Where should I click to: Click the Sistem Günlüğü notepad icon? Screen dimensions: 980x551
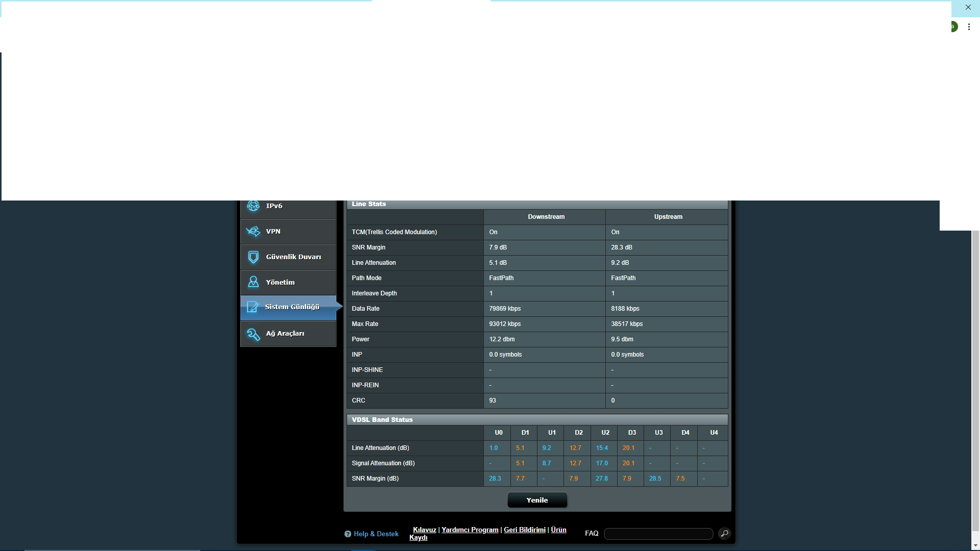(253, 307)
